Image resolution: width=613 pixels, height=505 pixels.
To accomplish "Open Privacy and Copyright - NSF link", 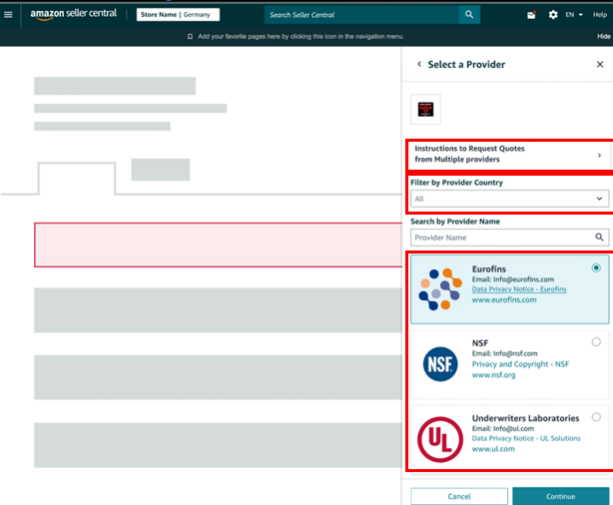I will click(x=520, y=364).
